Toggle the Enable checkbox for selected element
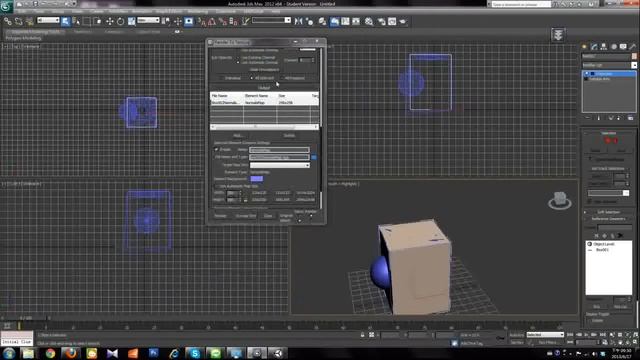 (216, 150)
